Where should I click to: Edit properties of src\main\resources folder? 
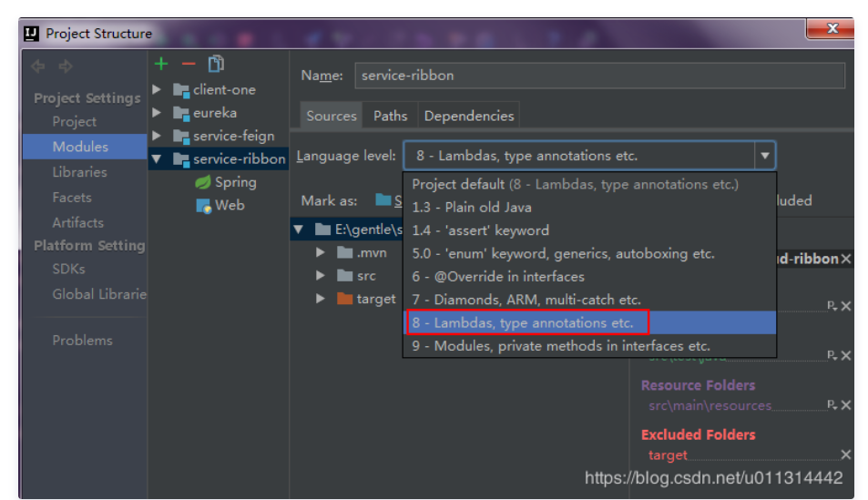832,404
